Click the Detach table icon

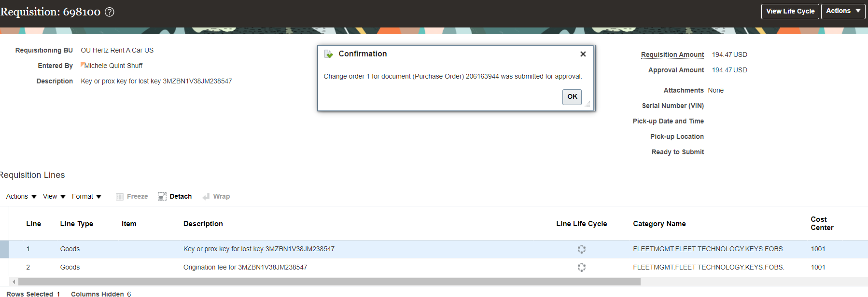pos(162,197)
